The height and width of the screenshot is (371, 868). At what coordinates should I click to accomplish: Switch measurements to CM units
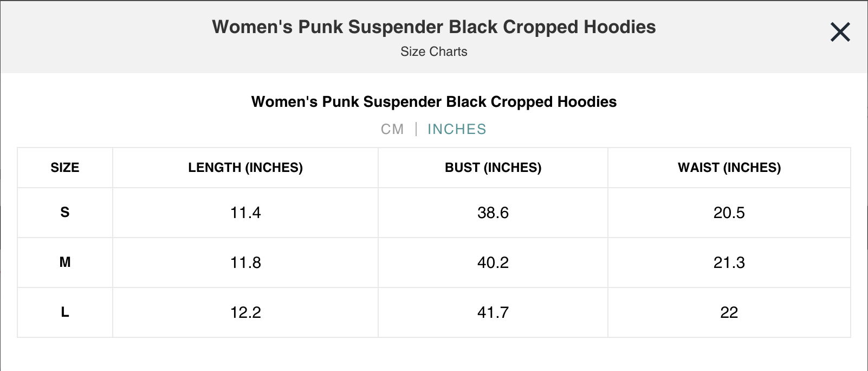tap(392, 129)
